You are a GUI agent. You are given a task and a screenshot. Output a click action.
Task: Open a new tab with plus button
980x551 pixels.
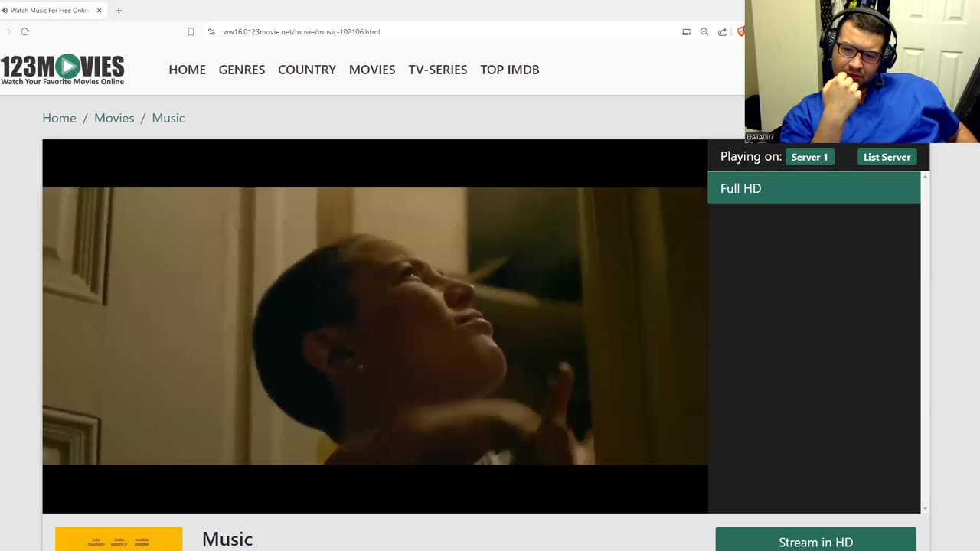click(x=119, y=11)
